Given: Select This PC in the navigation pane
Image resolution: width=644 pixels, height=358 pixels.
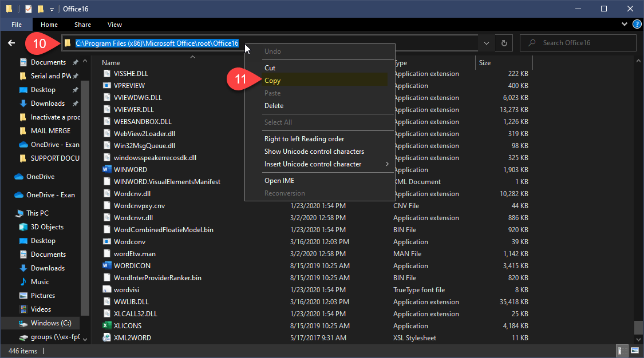Looking at the screenshot, I should coord(37,213).
